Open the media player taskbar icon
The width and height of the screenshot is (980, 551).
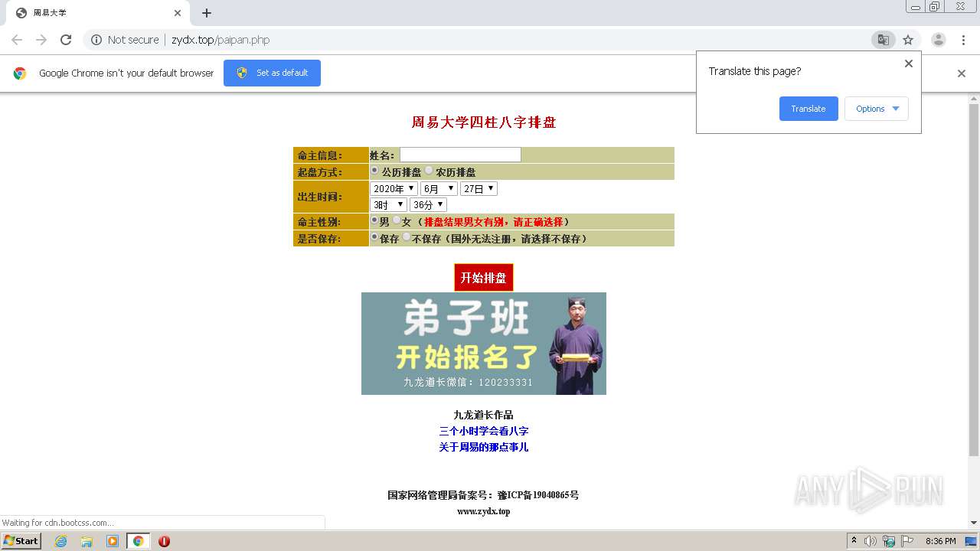(113, 541)
